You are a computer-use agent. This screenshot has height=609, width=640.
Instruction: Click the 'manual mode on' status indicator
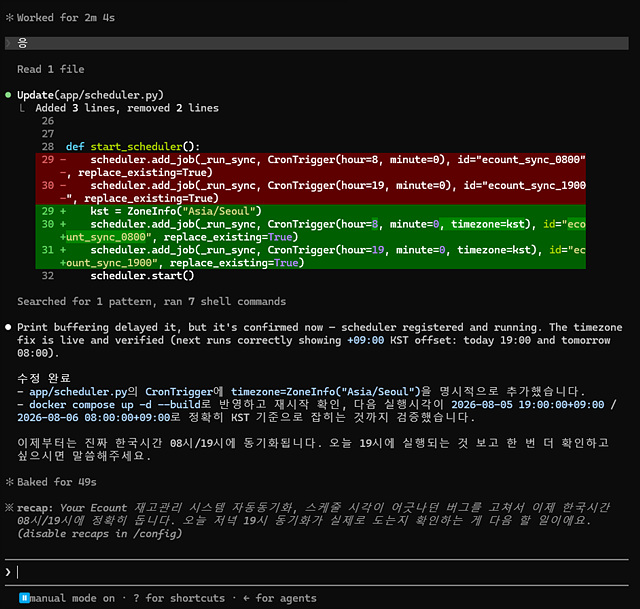point(72,598)
